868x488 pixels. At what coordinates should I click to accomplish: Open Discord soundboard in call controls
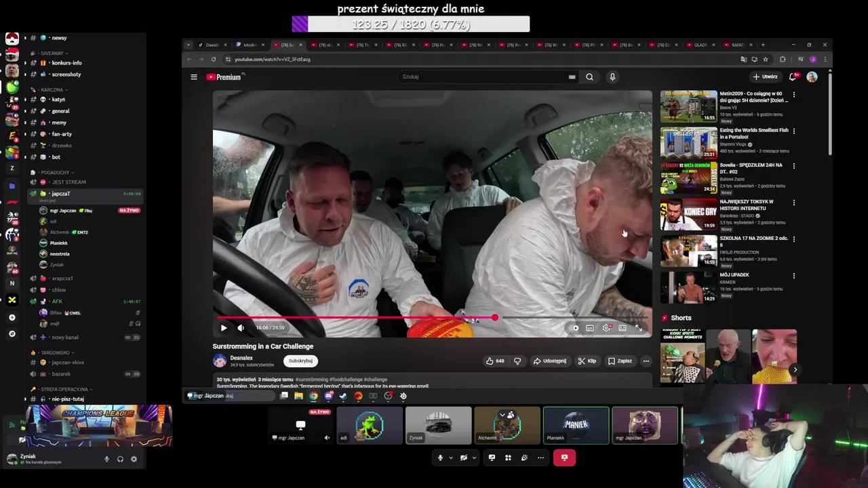(x=524, y=457)
